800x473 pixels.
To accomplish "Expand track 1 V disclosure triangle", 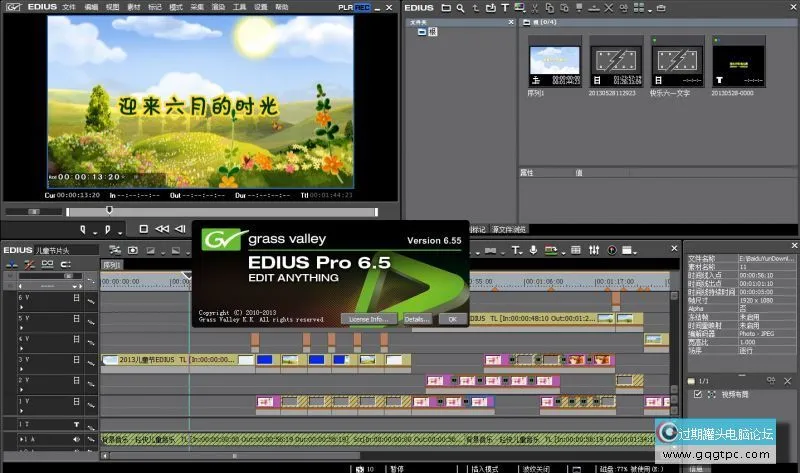I will click(21, 411).
